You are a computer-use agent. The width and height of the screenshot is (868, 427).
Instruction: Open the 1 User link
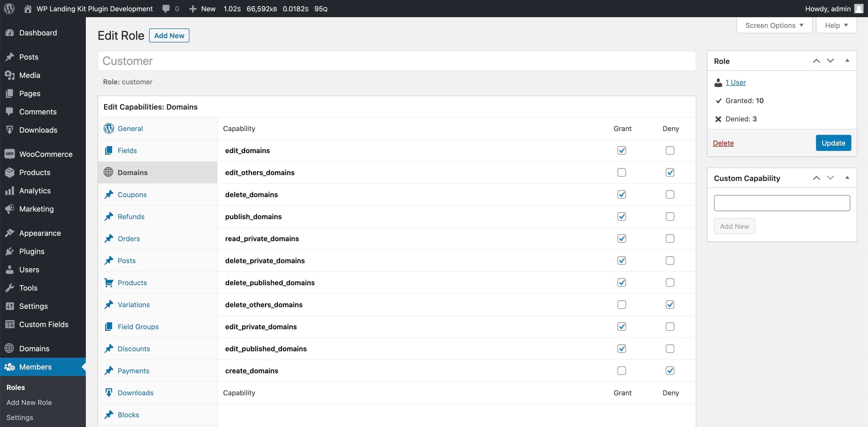click(x=735, y=82)
